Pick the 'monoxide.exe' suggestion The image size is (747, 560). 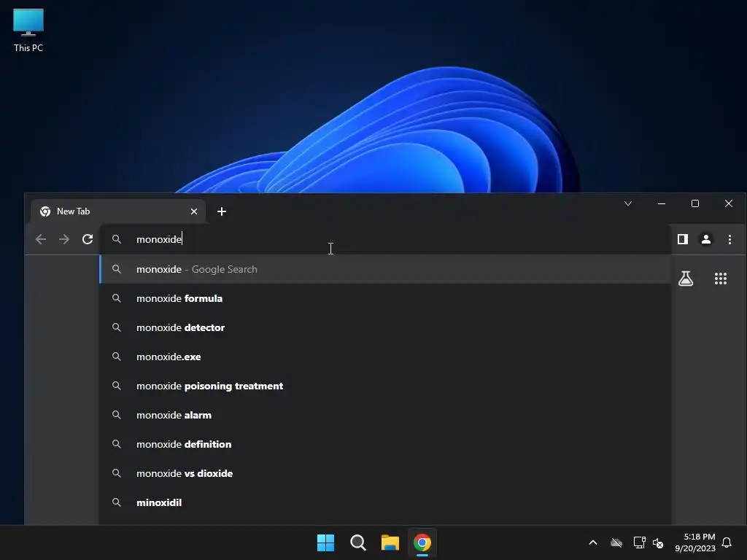click(385, 357)
